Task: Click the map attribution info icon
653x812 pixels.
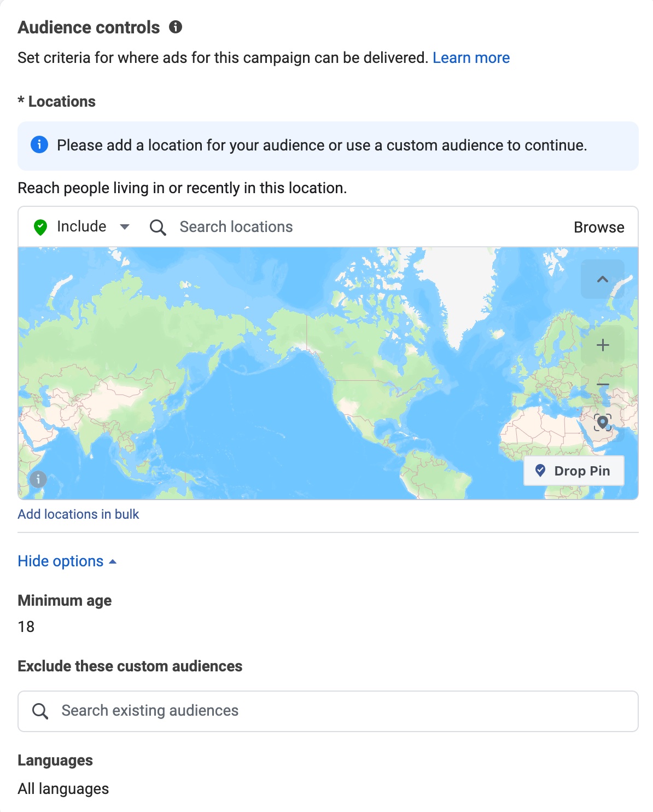Action: 37,479
